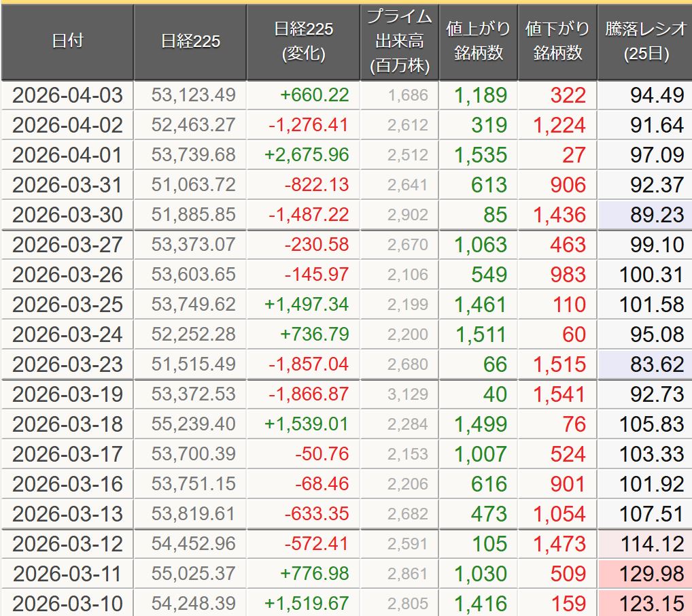Click the 日経225 (変化) column header
The height and width of the screenshot is (616, 692).
pos(303,41)
